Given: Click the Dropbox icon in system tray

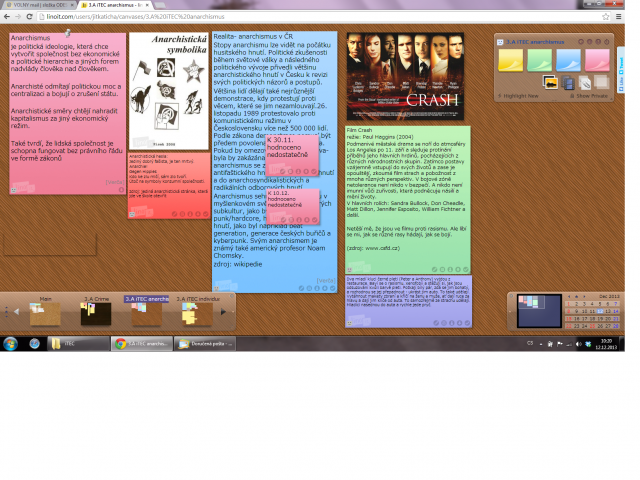Looking at the screenshot, I should coord(588,344).
